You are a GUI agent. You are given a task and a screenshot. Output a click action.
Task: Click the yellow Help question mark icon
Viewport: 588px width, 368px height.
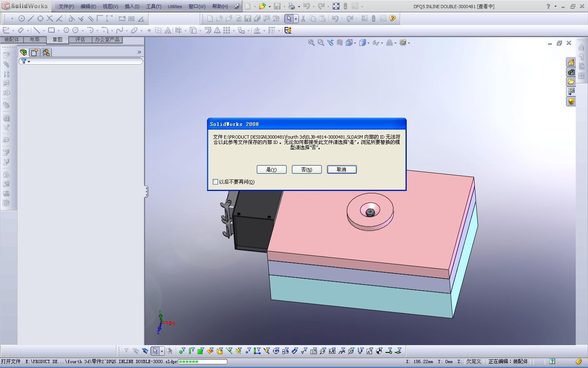392,18
